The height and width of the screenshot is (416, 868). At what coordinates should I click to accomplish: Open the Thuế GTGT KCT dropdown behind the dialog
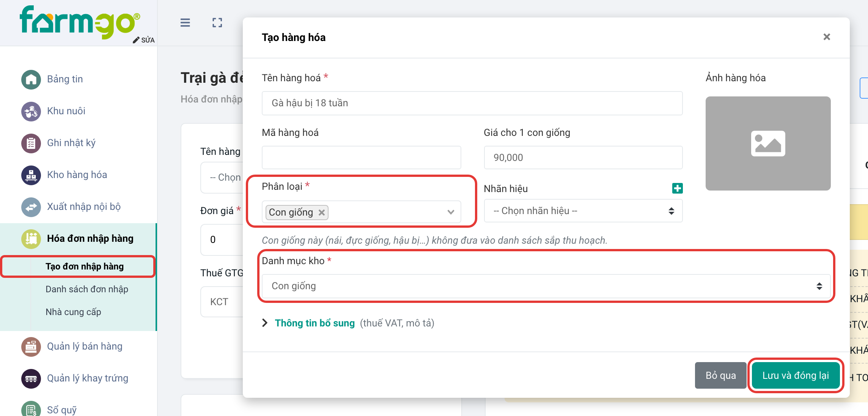pos(222,302)
